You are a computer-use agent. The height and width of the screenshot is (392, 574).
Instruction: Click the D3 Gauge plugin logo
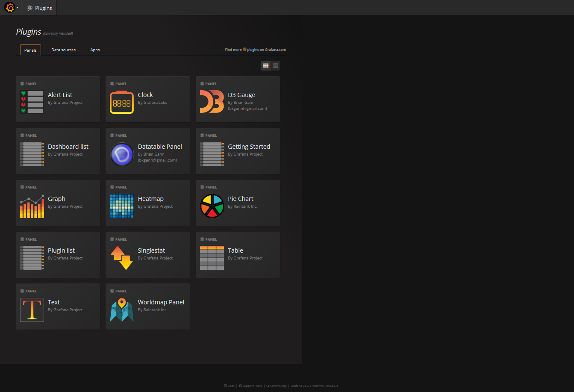coord(212,102)
